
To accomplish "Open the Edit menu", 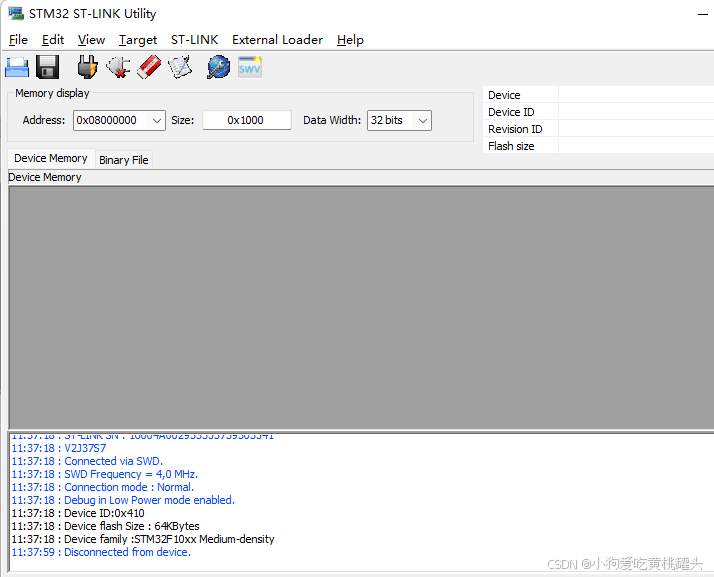I will tap(53, 40).
